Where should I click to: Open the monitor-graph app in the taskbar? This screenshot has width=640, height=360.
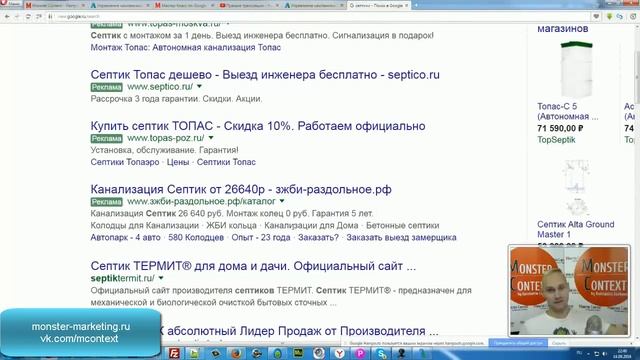tap(298, 353)
